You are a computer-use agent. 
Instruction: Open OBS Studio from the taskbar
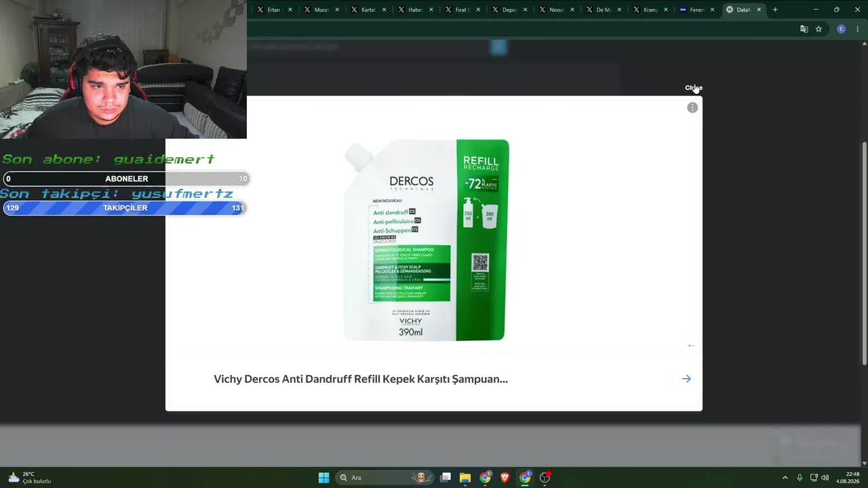pyautogui.click(x=545, y=478)
